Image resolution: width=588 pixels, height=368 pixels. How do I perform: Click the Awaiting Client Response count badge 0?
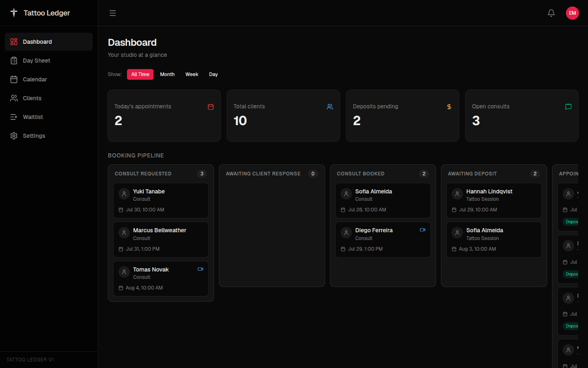pos(313,174)
